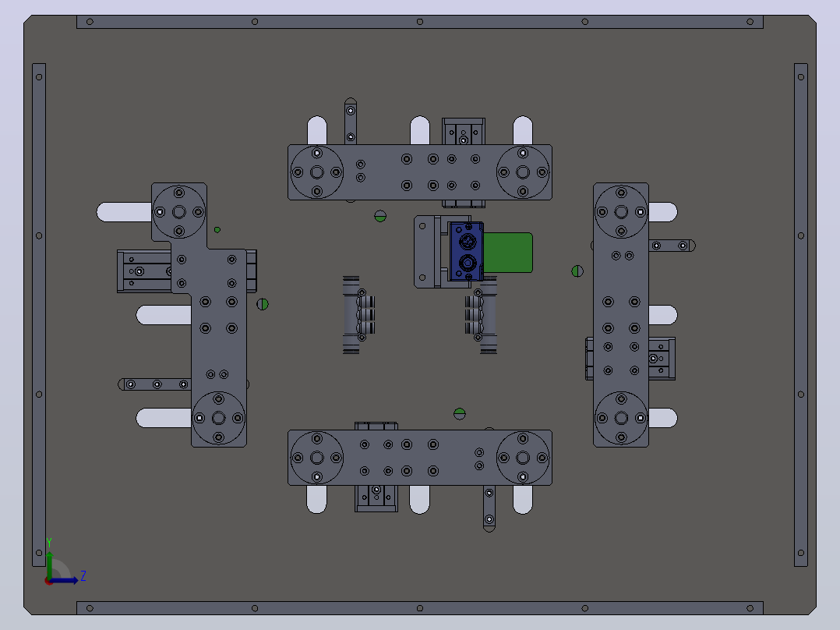
Task: Select the green motor block in the center
Action: tap(508, 253)
